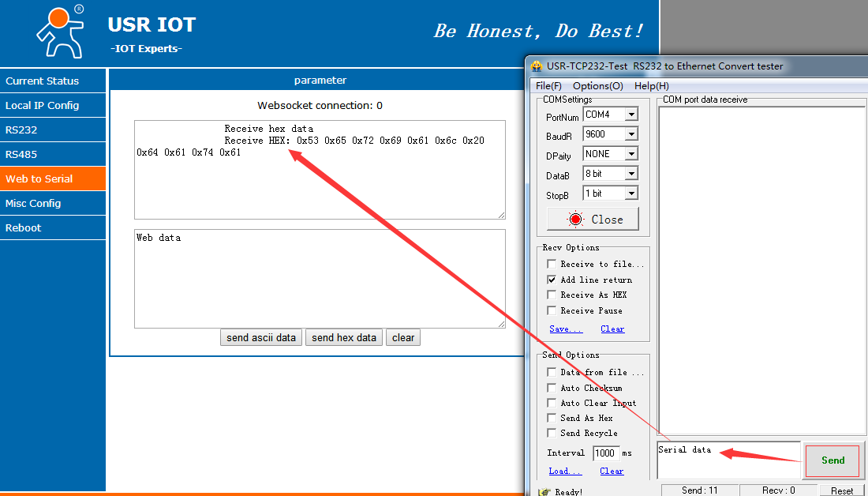The height and width of the screenshot is (496, 868).
Task: Click the Serial data send text box
Action: (x=728, y=460)
